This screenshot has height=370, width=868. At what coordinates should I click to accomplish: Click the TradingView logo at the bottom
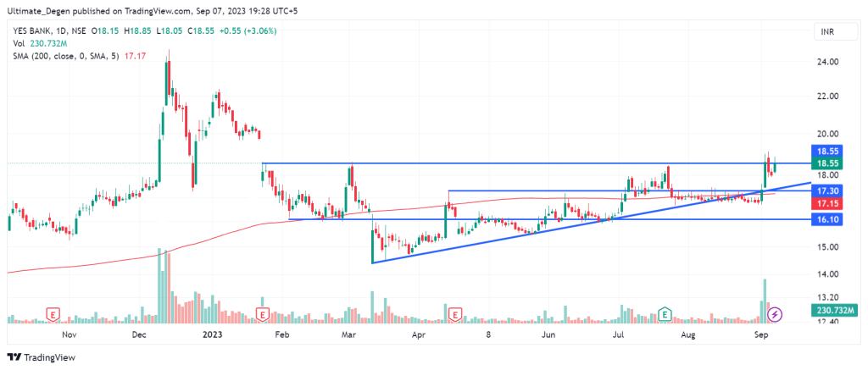click(x=41, y=357)
